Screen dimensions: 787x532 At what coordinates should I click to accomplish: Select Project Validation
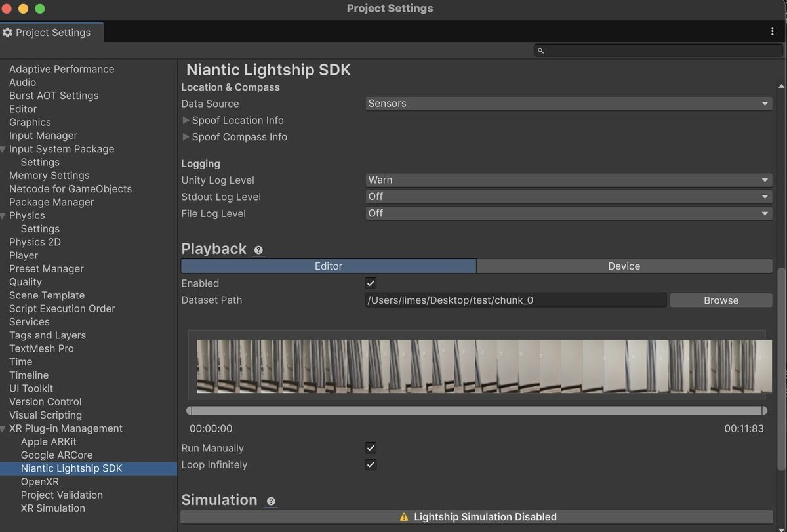[62, 495]
